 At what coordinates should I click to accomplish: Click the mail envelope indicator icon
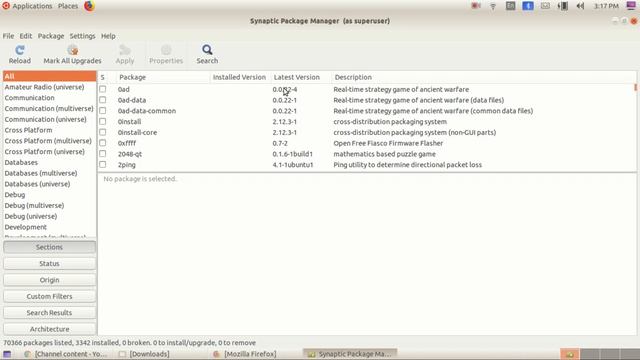(x=545, y=6)
